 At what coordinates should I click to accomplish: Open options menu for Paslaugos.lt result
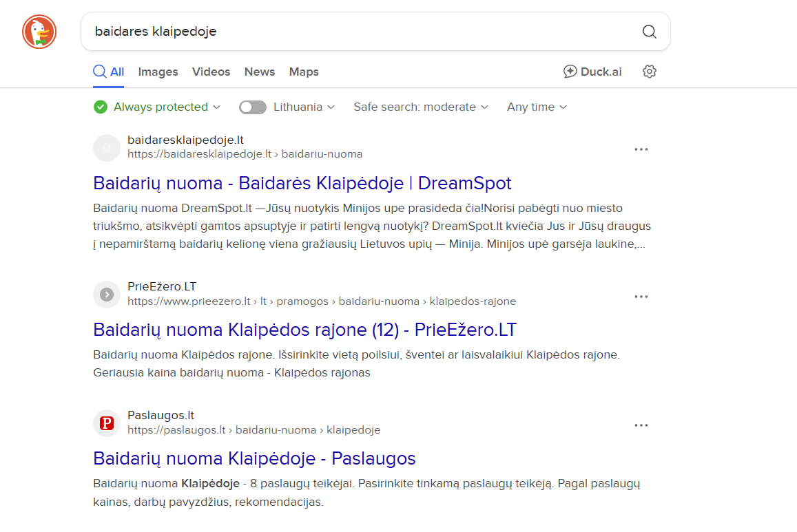(641, 425)
